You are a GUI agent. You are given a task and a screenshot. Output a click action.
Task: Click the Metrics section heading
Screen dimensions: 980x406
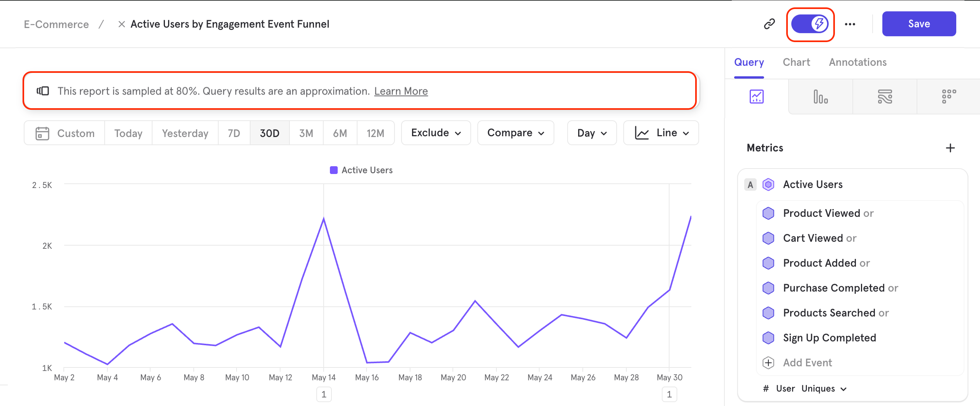coord(764,148)
